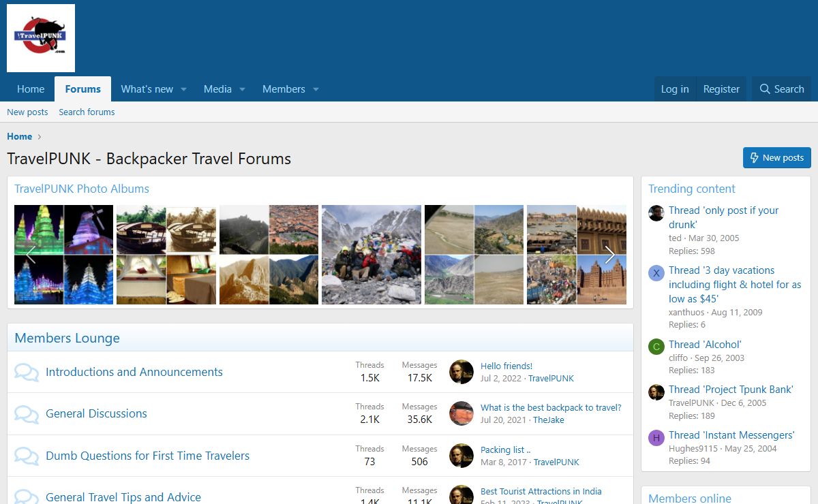Open the Members Lounge category

coord(67,338)
